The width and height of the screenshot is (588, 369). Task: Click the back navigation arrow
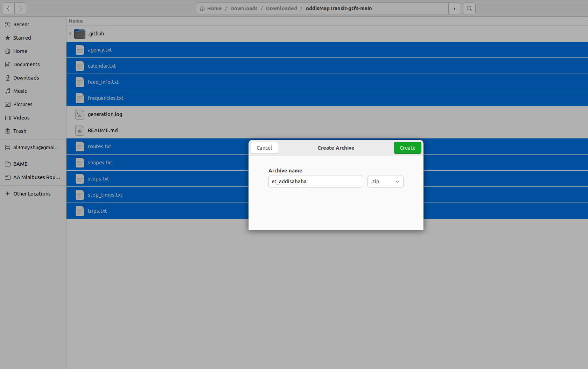coord(8,8)
